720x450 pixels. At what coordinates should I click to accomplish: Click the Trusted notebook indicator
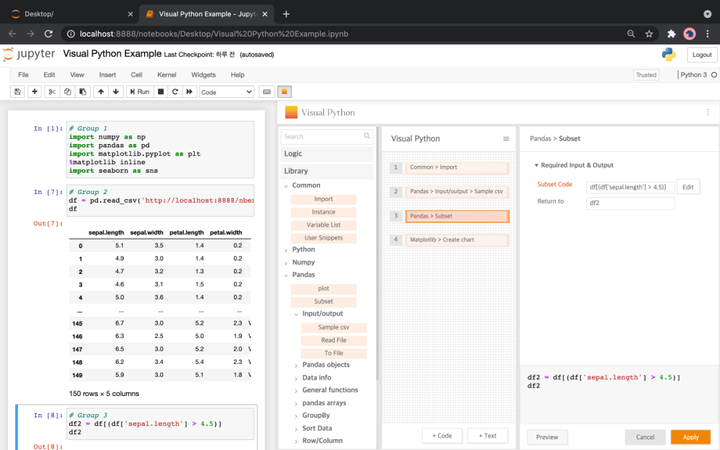coord(646,75)
